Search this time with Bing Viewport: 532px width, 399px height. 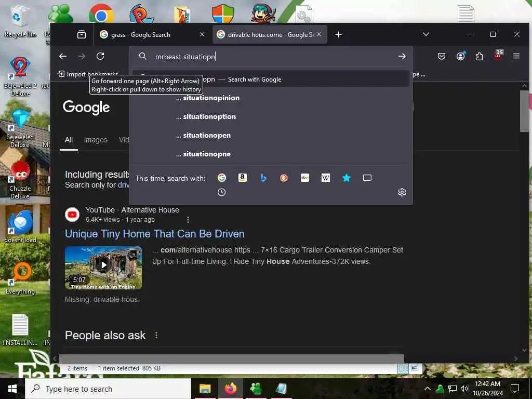263,178
